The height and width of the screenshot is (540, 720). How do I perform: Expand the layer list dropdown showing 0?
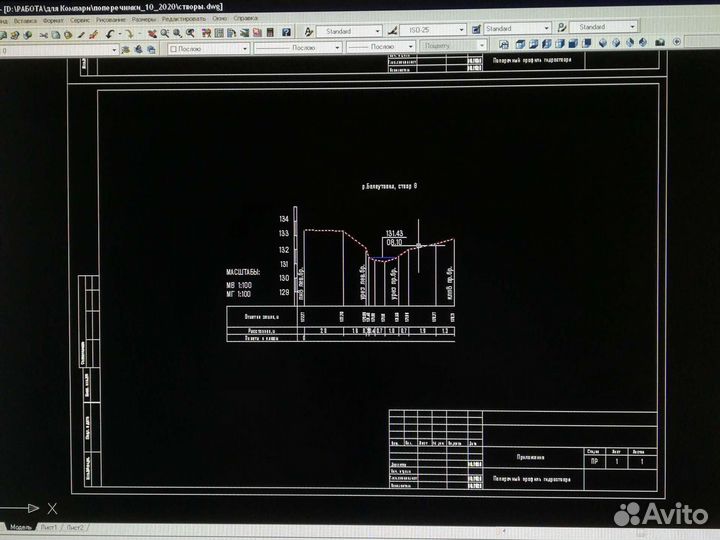114,50
